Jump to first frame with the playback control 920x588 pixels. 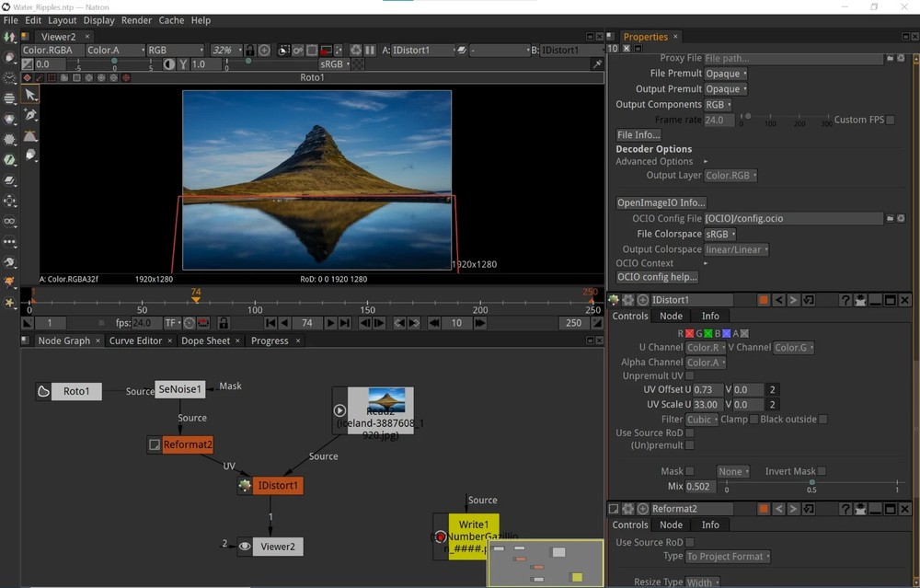point(271,322)
